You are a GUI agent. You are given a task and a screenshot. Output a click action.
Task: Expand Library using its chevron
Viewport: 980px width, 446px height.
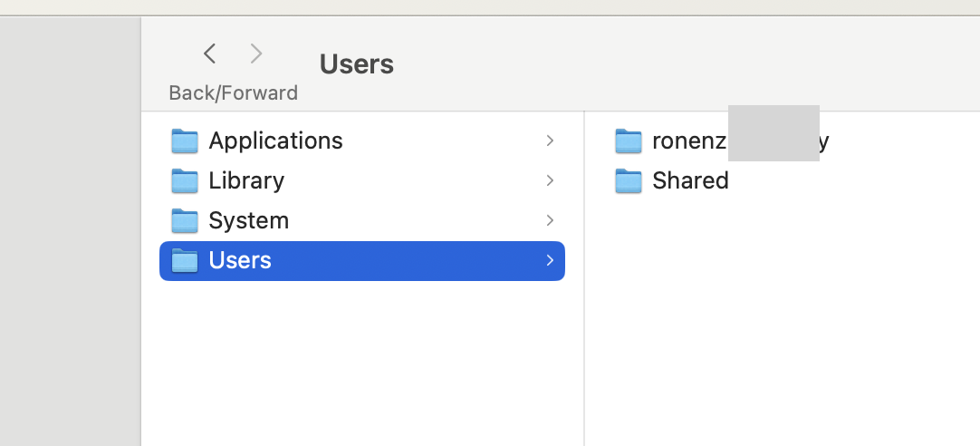550,180
